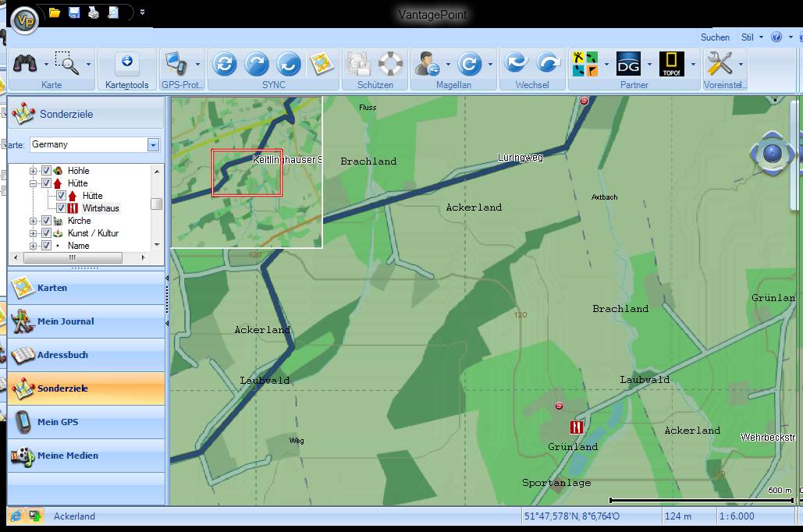Select the magnifier zoom-area tool
Viewport: 803px width, 532px height.
click(x=68, y=64)
